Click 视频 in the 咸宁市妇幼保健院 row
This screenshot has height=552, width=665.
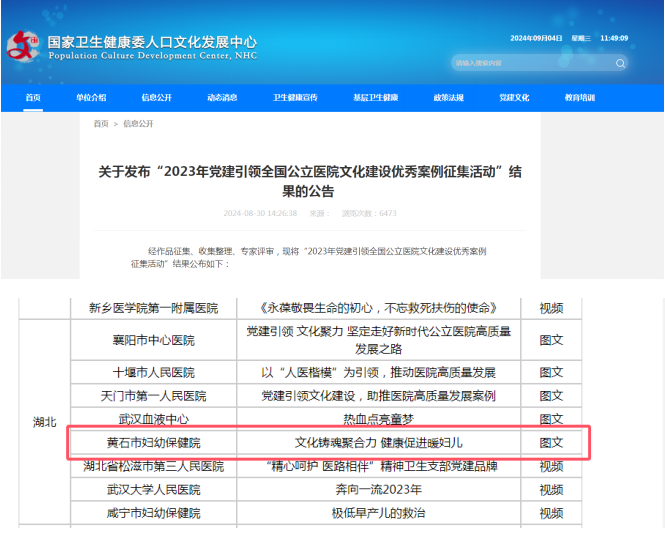[551, 513]
